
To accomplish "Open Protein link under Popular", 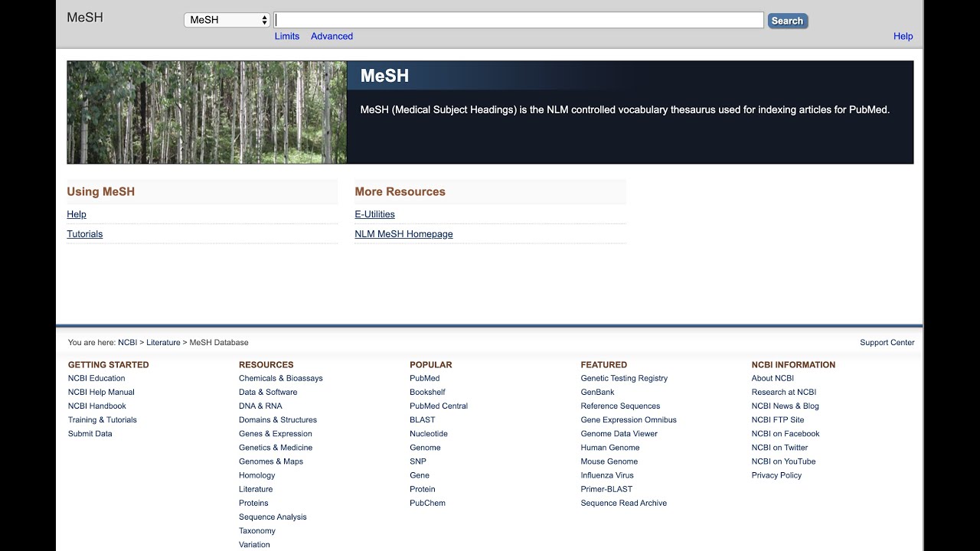I will coord(423,488).
